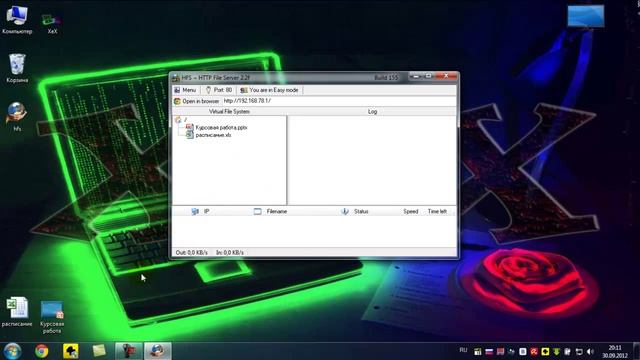Image resolution: width=640 pixels, height=360 pixels.
Task: Open расписание Excel file on desktop
Action: tap(17, 312)
